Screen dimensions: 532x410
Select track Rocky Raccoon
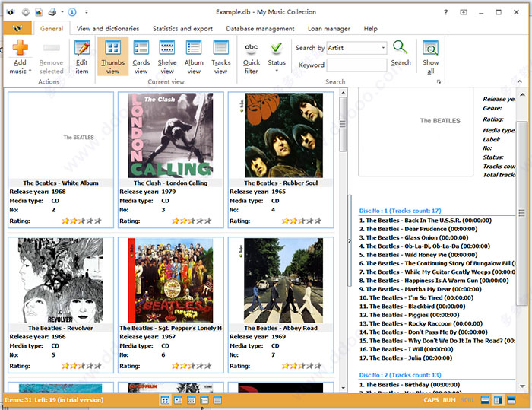click(421, 324)
